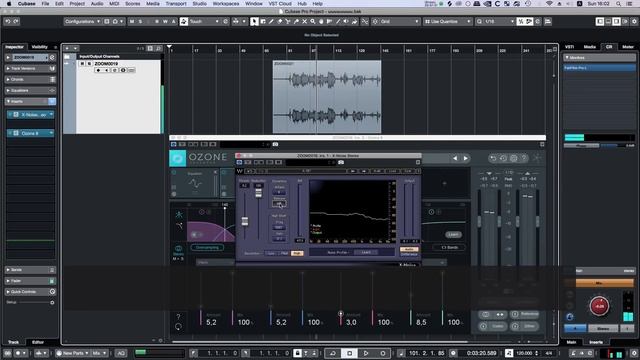
Task: Select the Mute X tool
Action: point(304,21)
